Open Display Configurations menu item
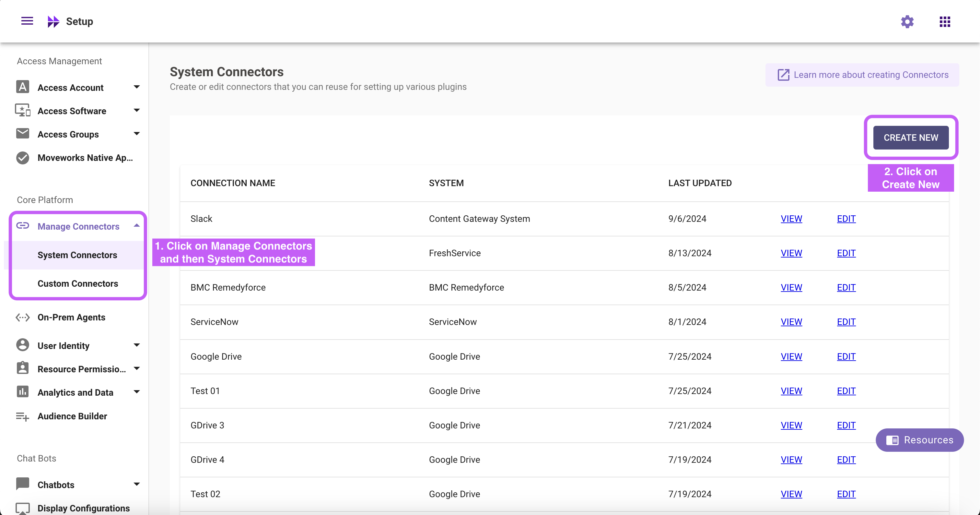Image resolution: width=980 pixels, height=515 pixels. coord(84,508)
